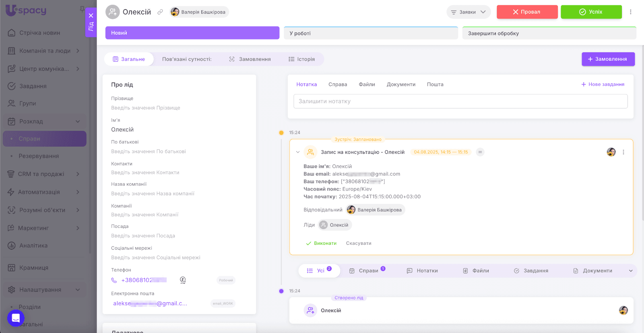Click the orange timeline dot at 15:24

click(x=281, y=133)
